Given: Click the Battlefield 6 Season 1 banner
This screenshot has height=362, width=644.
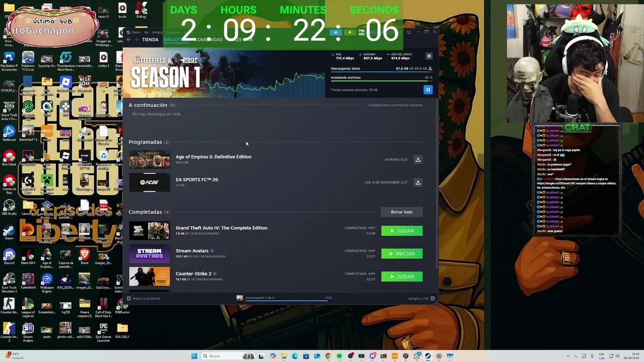Looking at the screenshot, I should tap(224, 74).
